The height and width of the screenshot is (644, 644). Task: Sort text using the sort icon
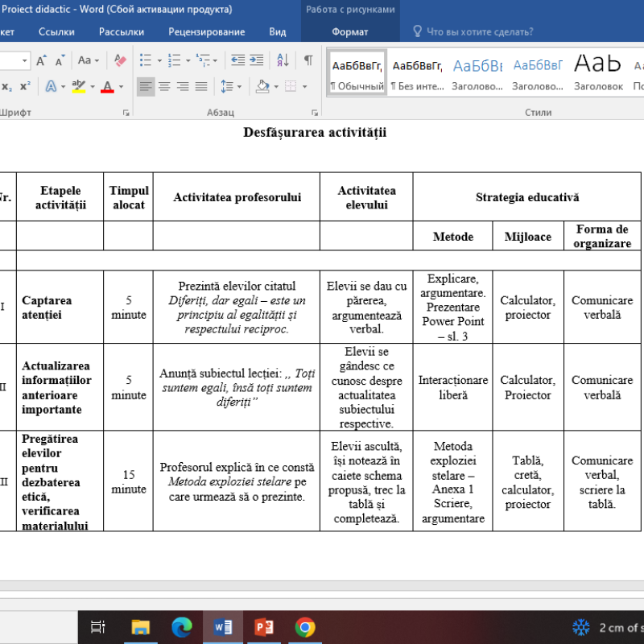(x=282, y=60)
